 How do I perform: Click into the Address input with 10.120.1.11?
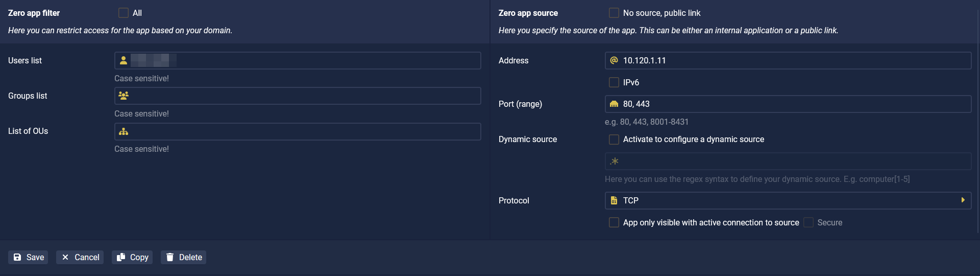pyautogui.click(x=788, y=60)
